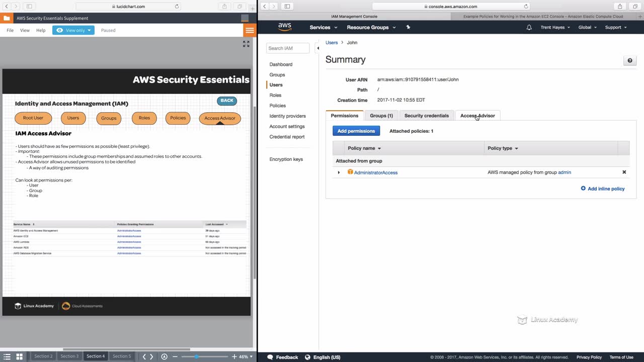The width and height of the screenshot is (644, 362).
Task: Sort by the Policy type column
Action: tap(503, 148)
